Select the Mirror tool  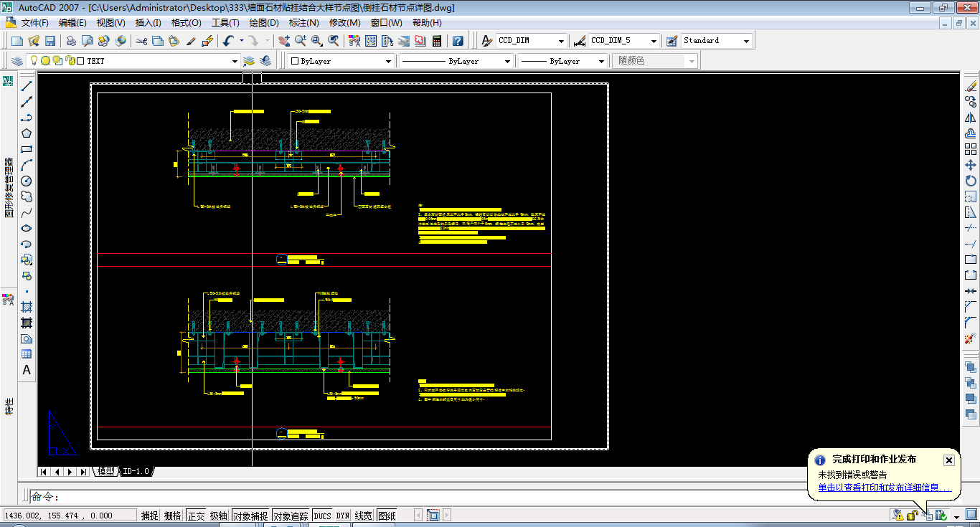click(x=971, y=118)
